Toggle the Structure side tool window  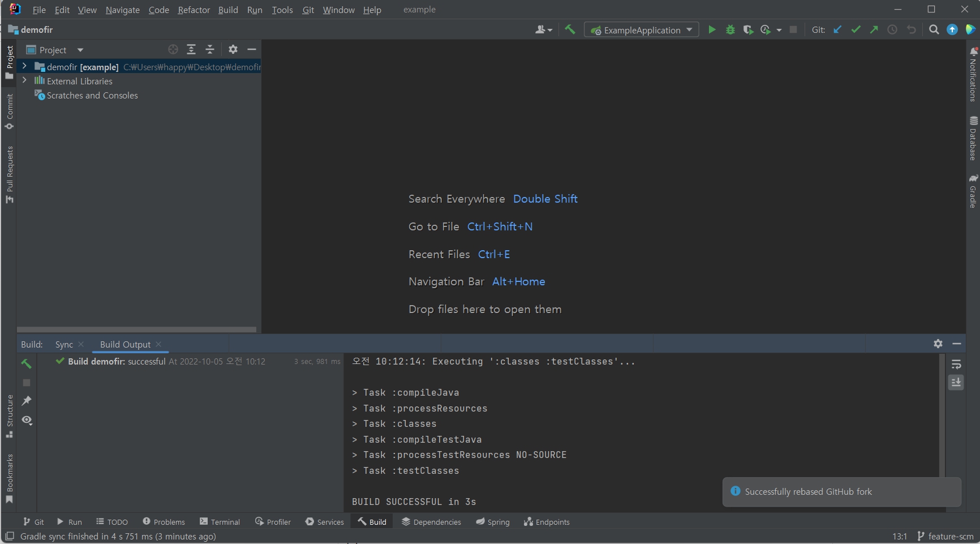(x=9, y=416)
